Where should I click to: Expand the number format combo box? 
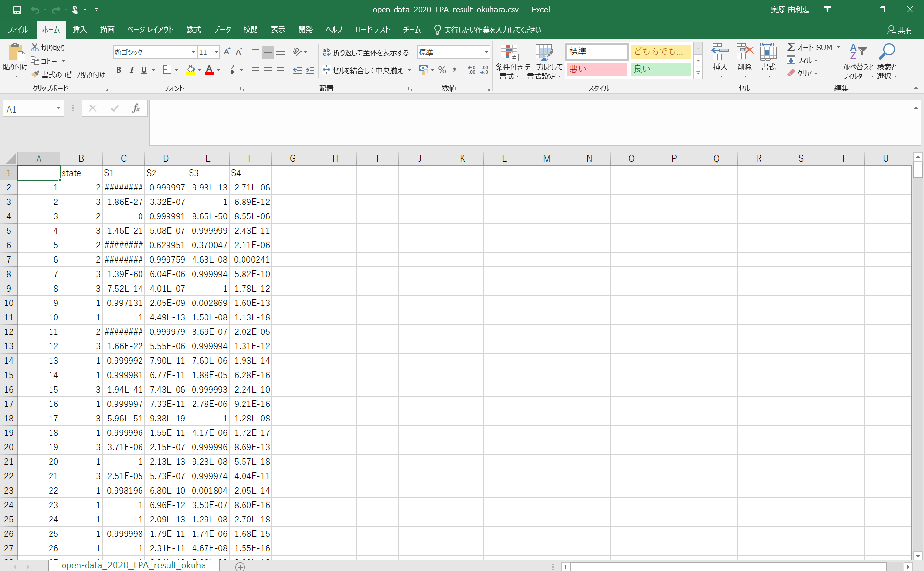[x=486, y=52]
